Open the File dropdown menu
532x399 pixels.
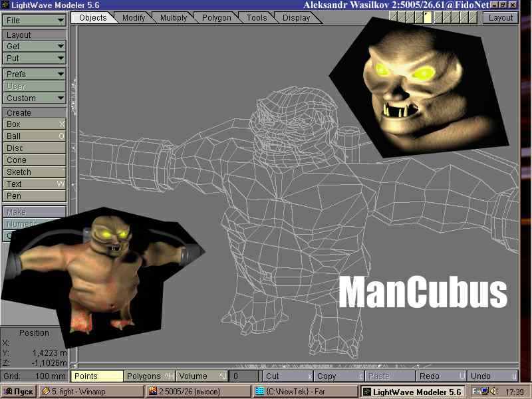(x=35, y=21)
